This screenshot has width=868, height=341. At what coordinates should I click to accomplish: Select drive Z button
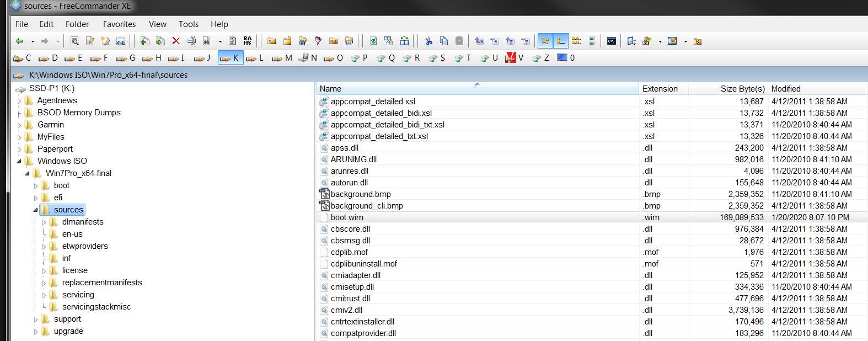[540, 58]
